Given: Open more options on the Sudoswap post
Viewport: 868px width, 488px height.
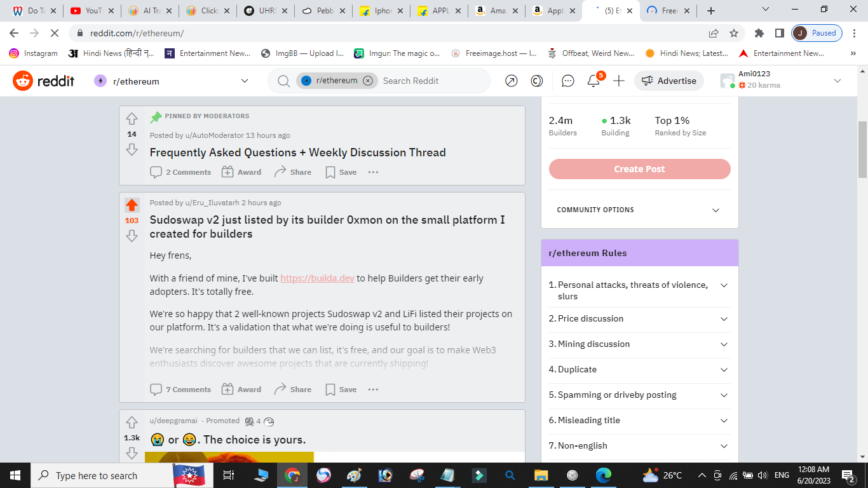Looking at the screenshot, I should pyautogui.click(x=373, y=390).
